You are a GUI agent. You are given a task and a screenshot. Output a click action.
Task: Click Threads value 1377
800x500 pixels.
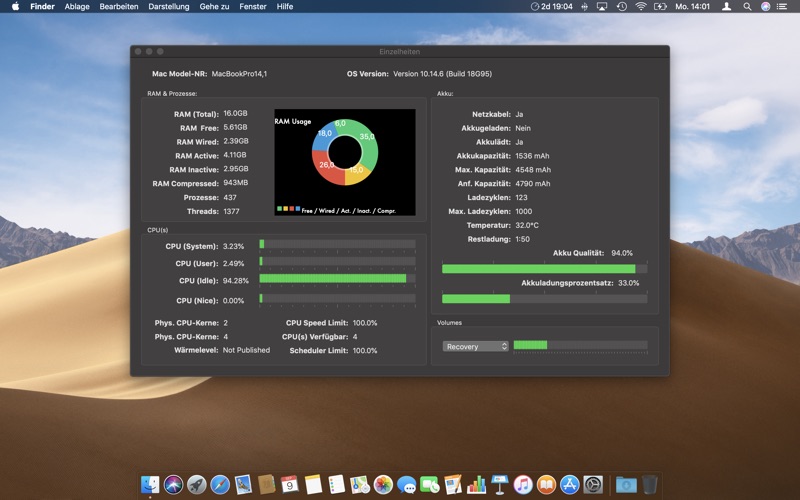tap(231, 211)
